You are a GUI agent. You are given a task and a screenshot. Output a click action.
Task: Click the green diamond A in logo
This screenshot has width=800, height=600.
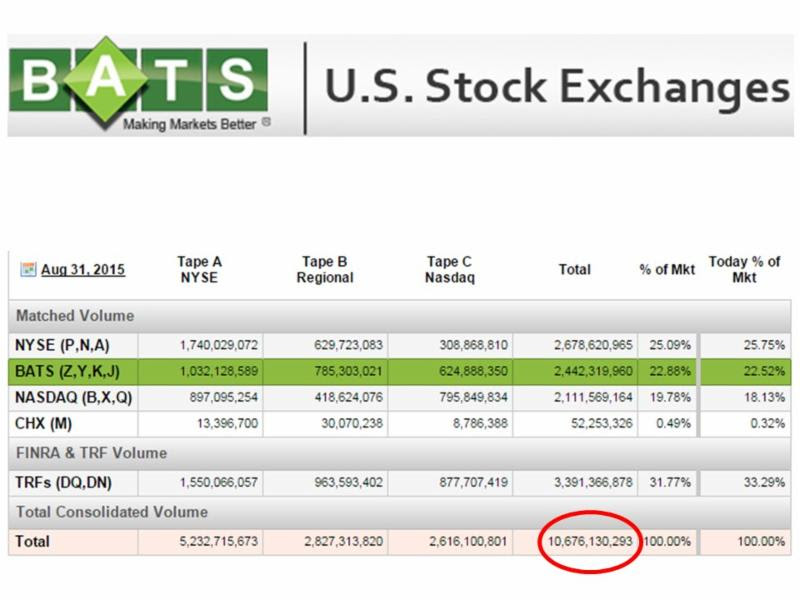106,80
